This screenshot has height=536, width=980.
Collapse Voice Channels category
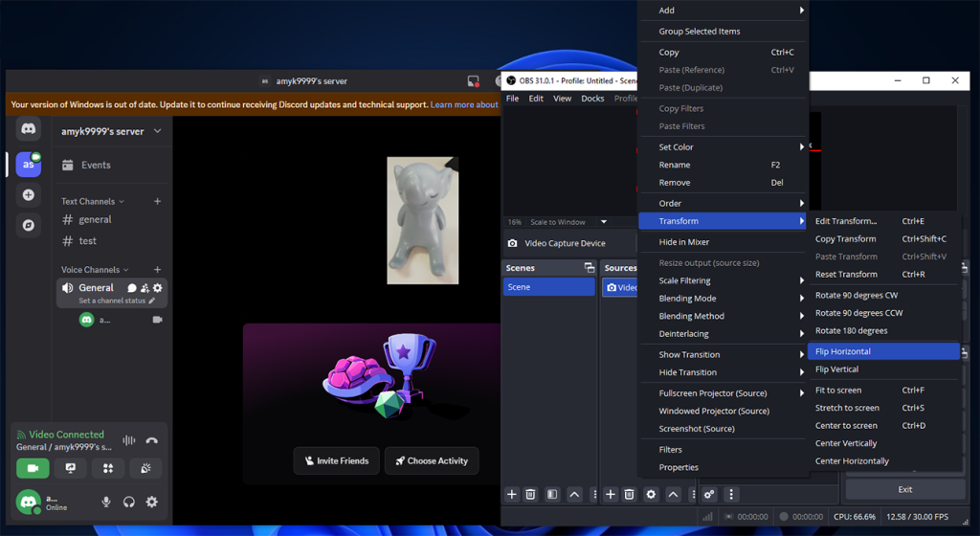[x=95, y=269]
